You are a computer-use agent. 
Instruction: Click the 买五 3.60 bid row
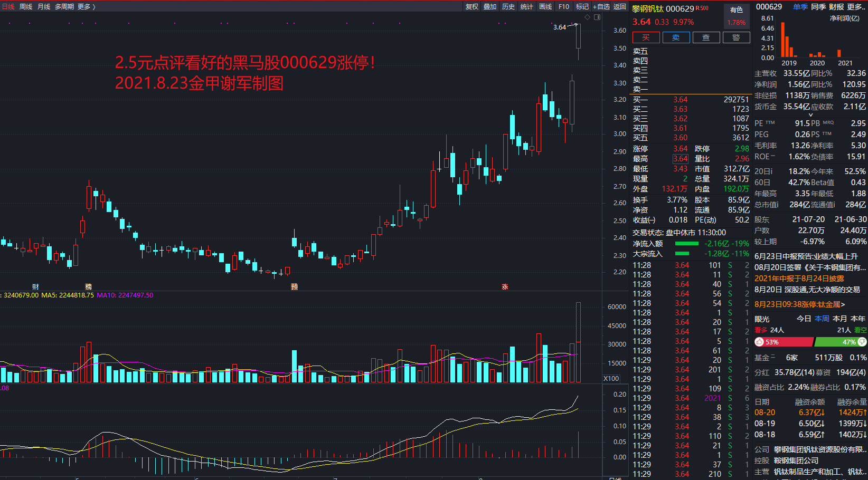point(691,138)
